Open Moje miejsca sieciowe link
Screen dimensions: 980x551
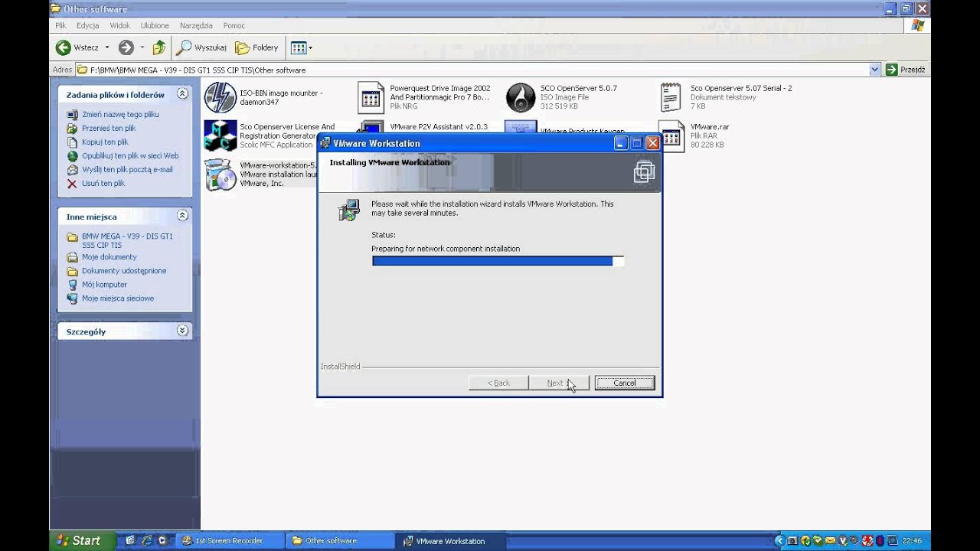click(118, 298)
